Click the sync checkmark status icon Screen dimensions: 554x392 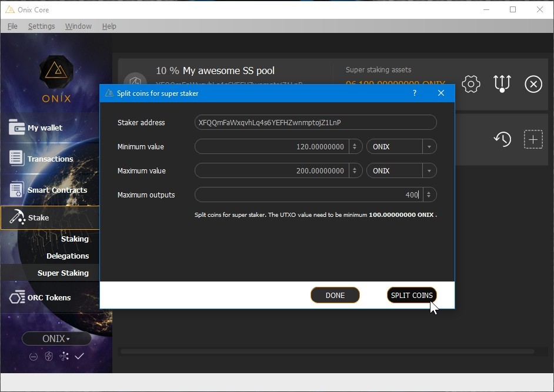79,356
